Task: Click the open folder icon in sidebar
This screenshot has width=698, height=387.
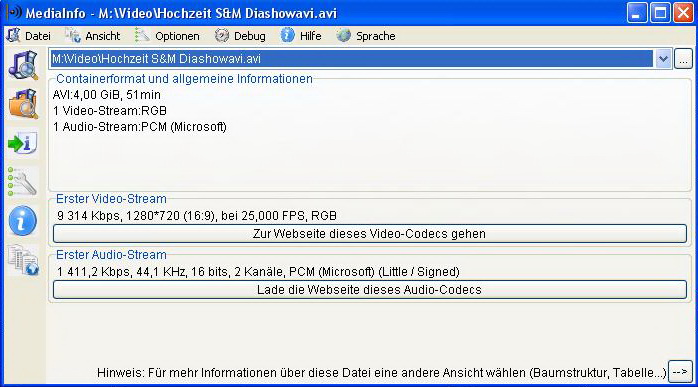Action: click(x=23, y=104)
